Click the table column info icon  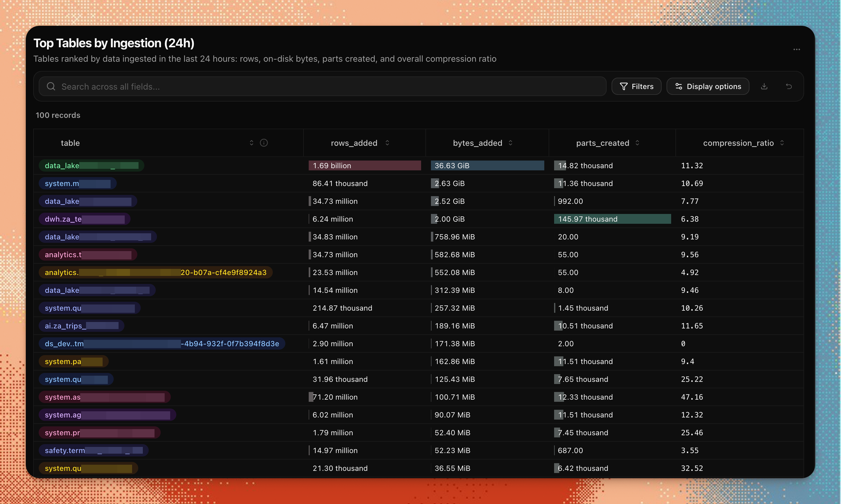point(264,143)
